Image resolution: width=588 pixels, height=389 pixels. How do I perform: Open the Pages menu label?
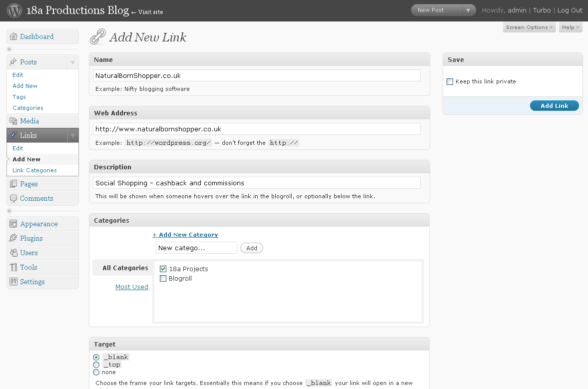[x=29, y=184]
